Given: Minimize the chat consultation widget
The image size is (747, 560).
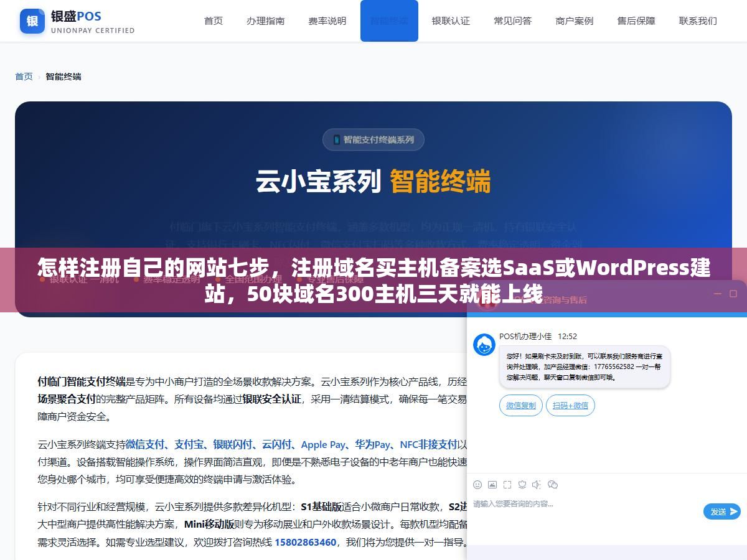Looking at the screenshot, I should pos(717,294).
